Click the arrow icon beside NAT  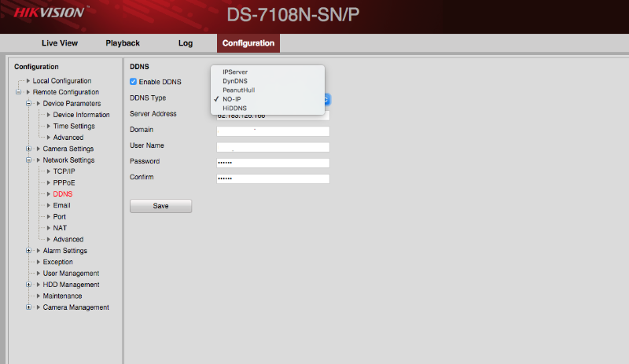(x=49, y=228)
